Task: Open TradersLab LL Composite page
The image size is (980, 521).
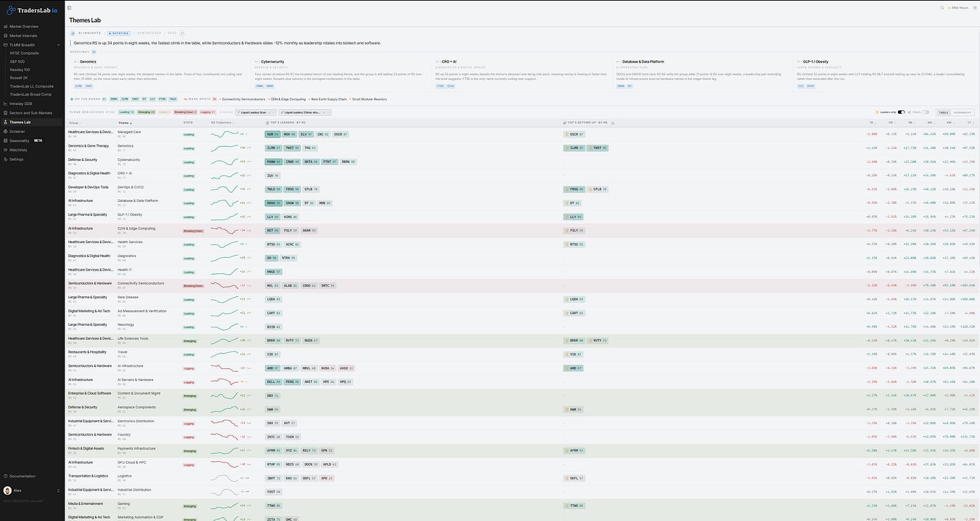Action: (31, 86)
